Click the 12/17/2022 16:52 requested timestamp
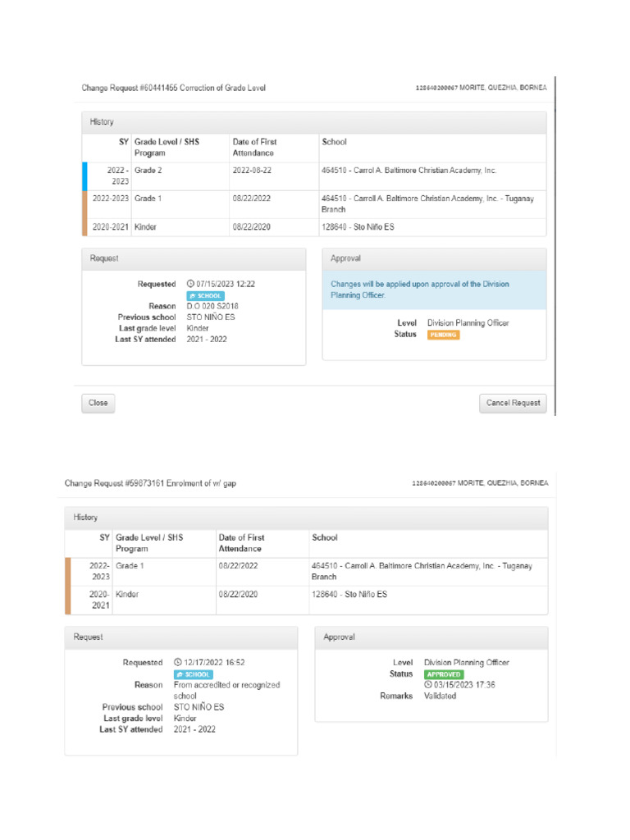The image size is (630, 840). pyautogui.click(x=214, y=663)
